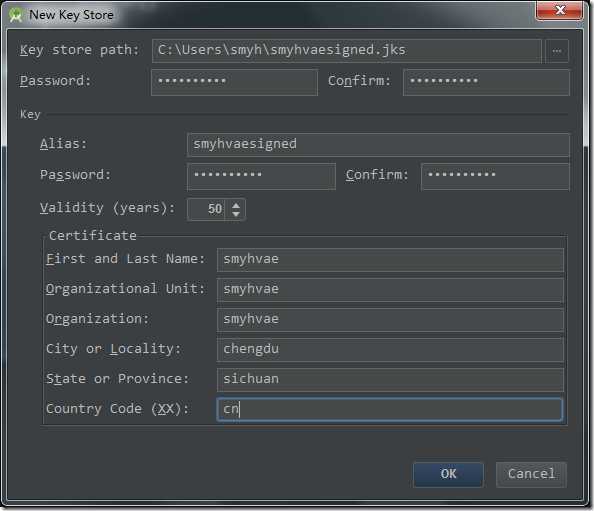The width and height of the screenshot is (594, 511).
Task: Edit the State or Province field
Action: (x=390, y=379)
